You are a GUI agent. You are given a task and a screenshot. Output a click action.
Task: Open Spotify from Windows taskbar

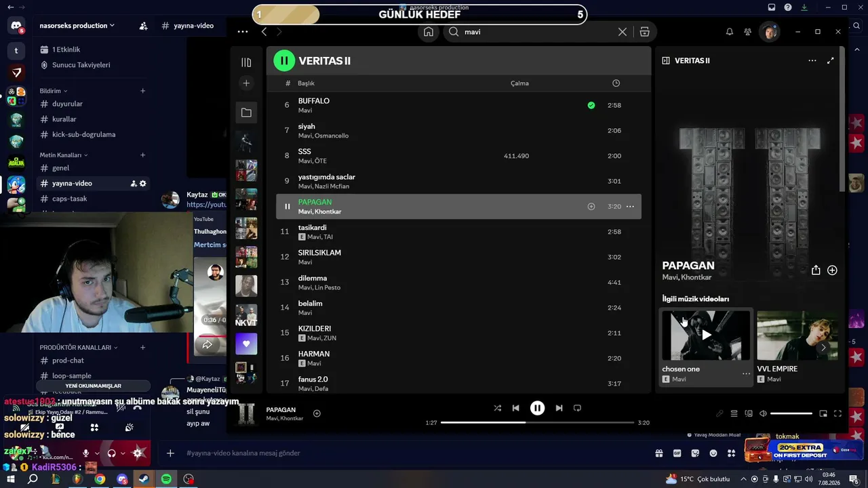coord(166,479)
